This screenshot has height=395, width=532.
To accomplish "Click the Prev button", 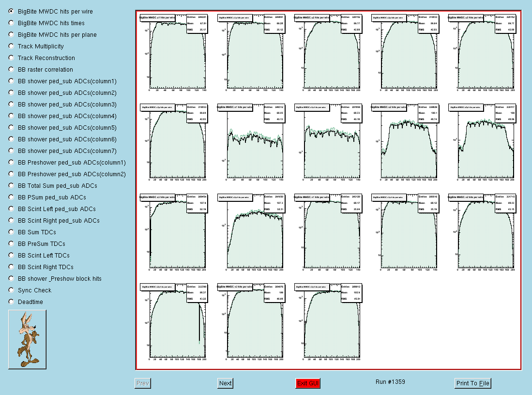I will (x=142, y=383).
